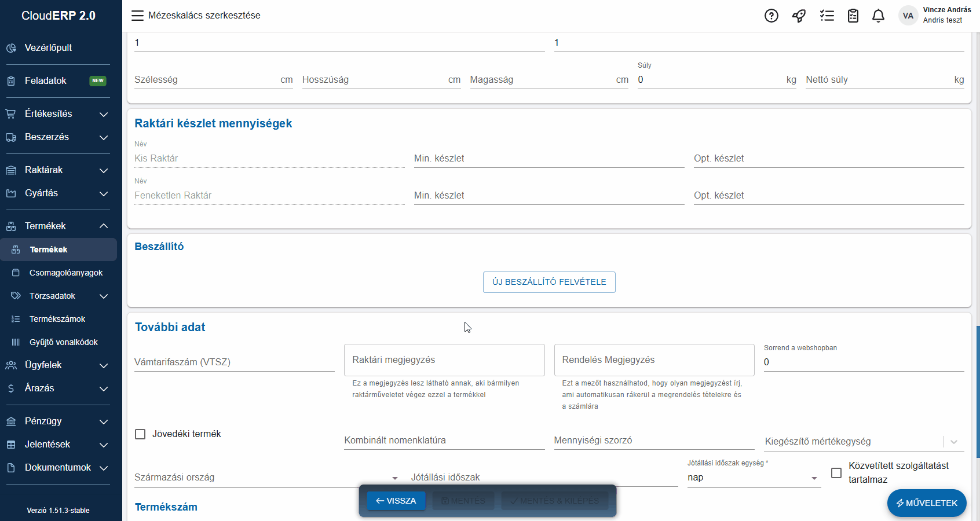Open the Műveletek floating button

click(926, 503)
